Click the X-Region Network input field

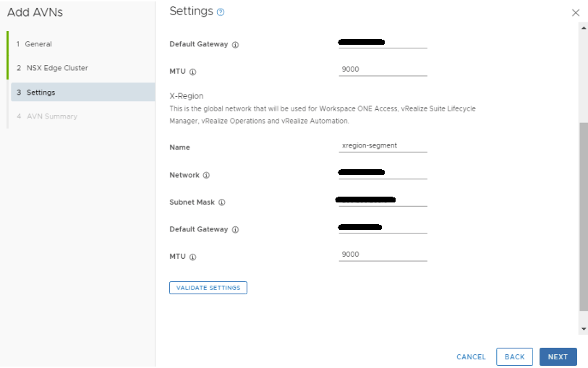click(383, 174)
